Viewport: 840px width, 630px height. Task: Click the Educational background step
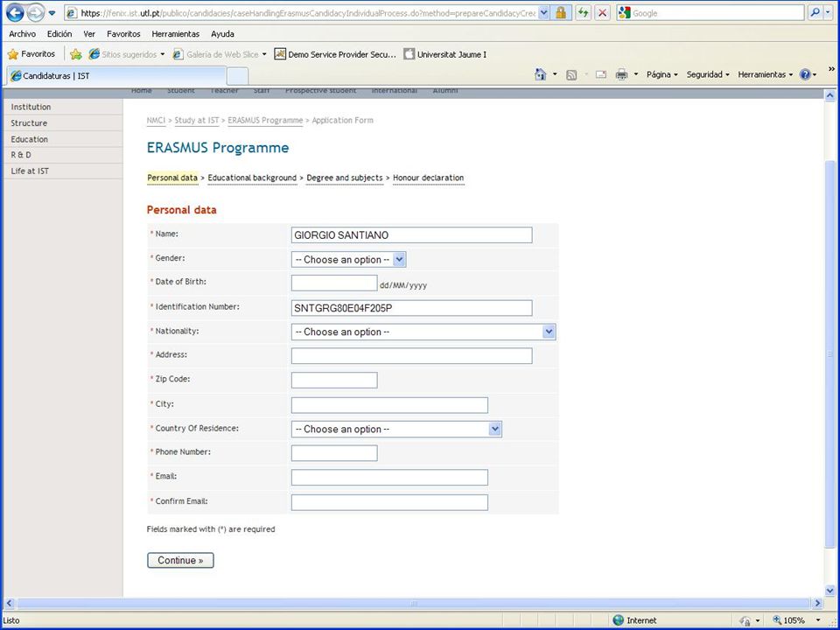pos(252,178)
